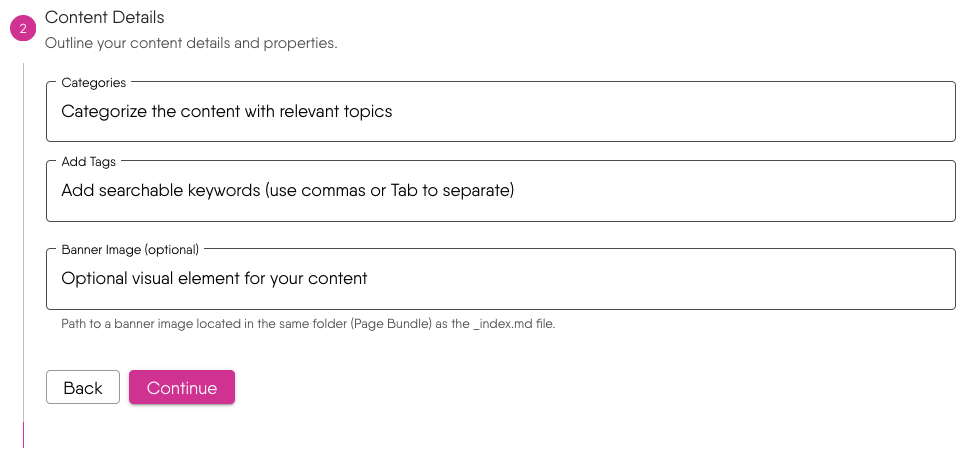
Task: Click the stepper line beside Categories
Action: pos(23,111)
